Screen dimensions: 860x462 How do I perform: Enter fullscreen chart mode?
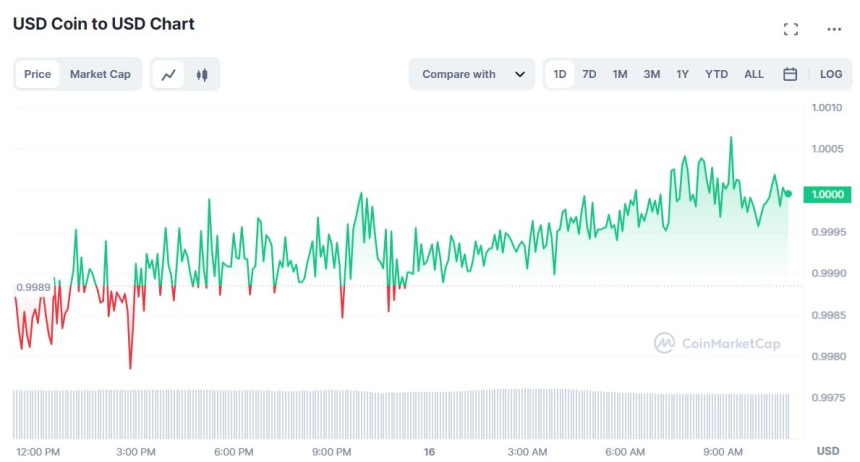(x=790, y=29)
